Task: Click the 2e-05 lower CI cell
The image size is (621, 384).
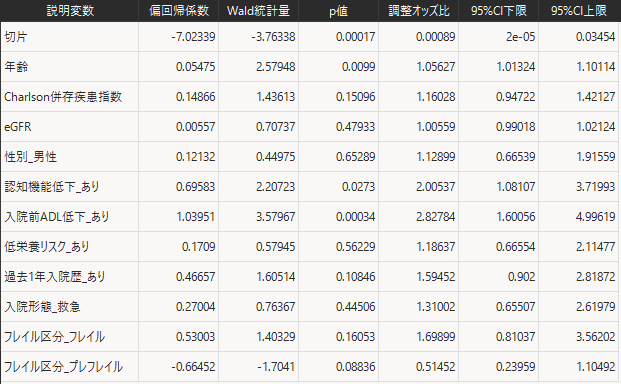Action: [499, 37]
